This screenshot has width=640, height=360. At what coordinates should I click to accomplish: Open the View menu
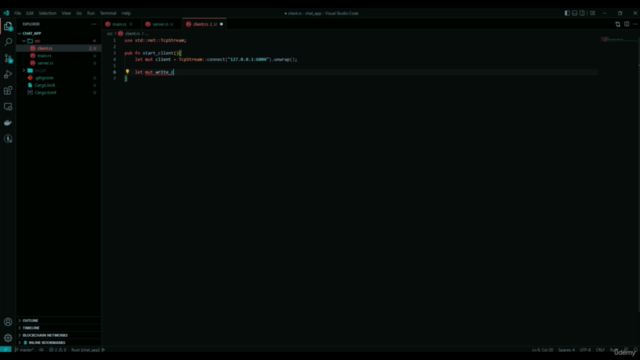pyautogui.click(x=66, y=13)
